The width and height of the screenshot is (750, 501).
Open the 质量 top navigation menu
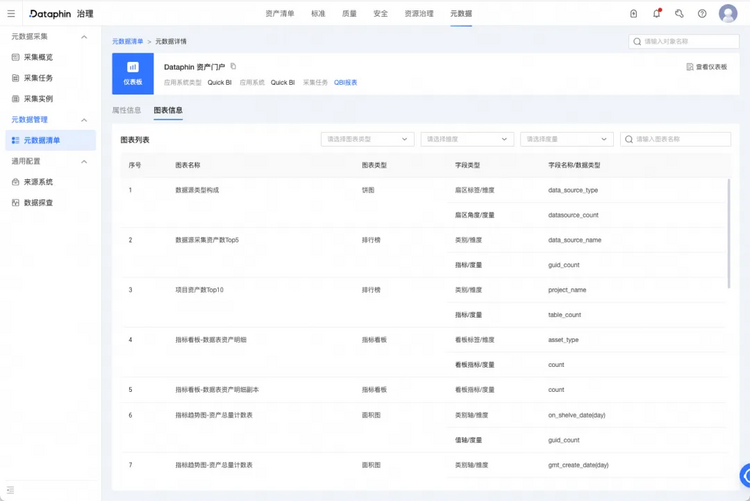tap(349, 13)
